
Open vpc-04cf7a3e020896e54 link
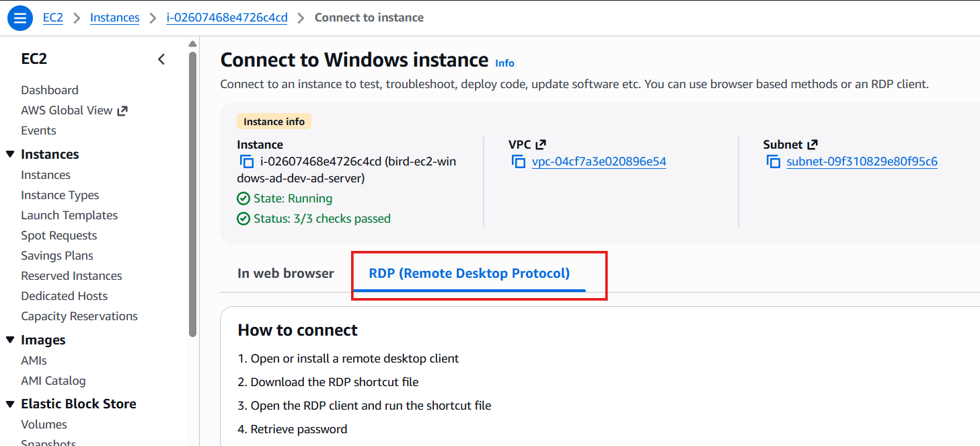(599, 161)
